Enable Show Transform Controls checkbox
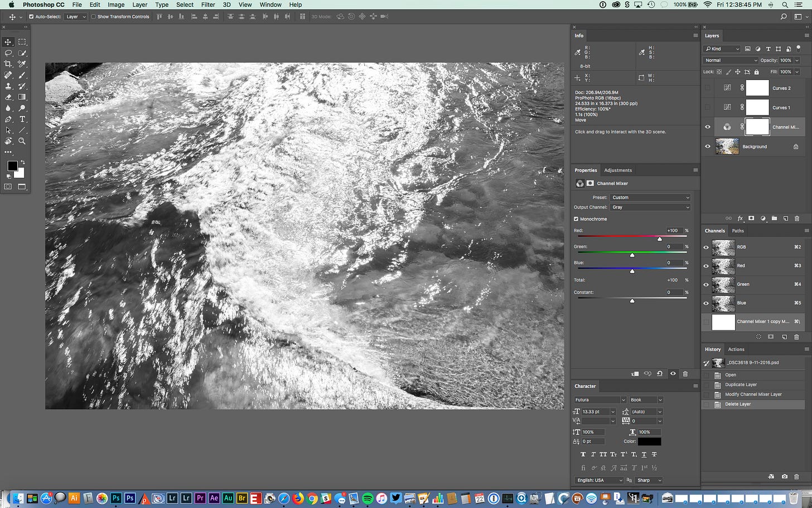The image size is (812, 508). point(94,17)
